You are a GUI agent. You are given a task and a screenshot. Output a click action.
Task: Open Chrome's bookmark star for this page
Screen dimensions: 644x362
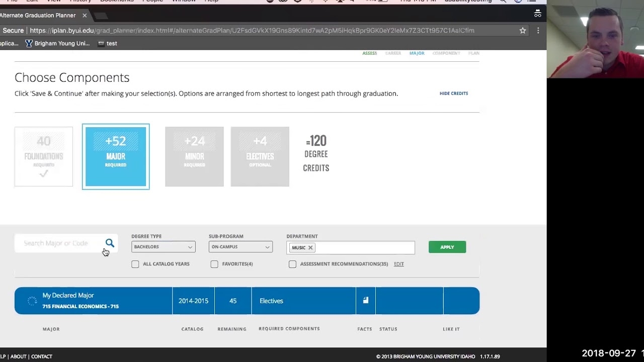click(522, 30)
